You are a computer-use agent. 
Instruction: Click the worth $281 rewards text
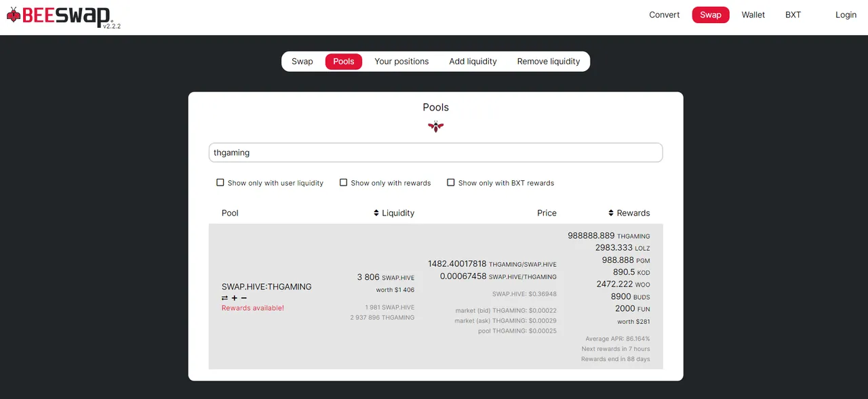[x=633, y=322]
